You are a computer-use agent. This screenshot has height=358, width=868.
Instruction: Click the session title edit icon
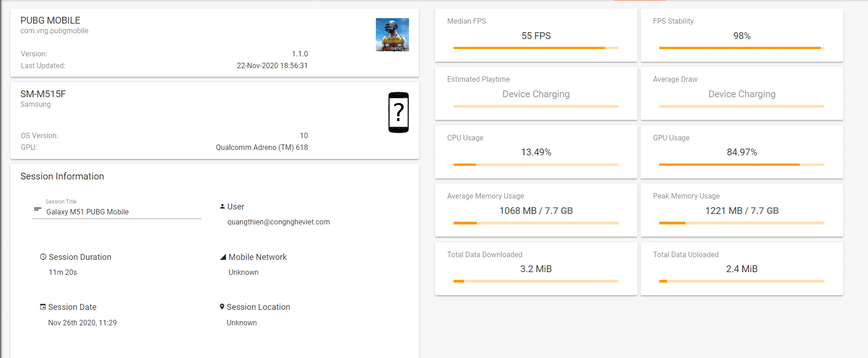(x=38, y=209)
